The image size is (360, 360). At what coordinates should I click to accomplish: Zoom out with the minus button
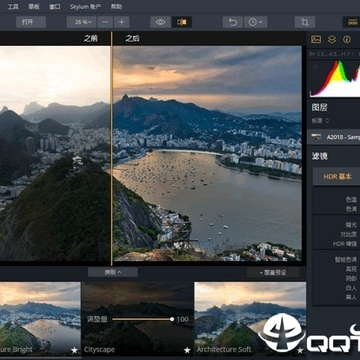[106, 22]
